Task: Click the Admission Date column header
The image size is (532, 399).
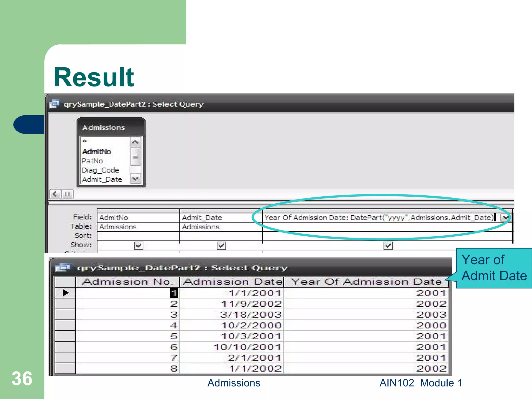Action: (x=232, y=282)
